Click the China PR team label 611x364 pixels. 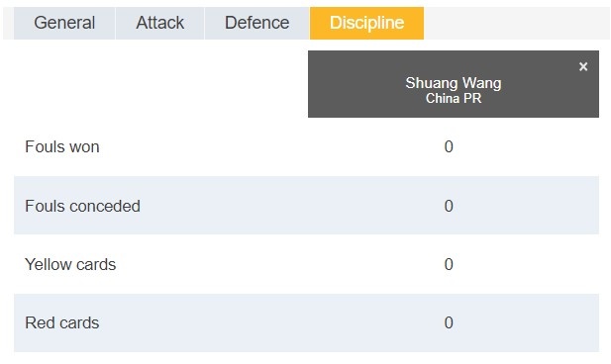(x=454, y=99)
